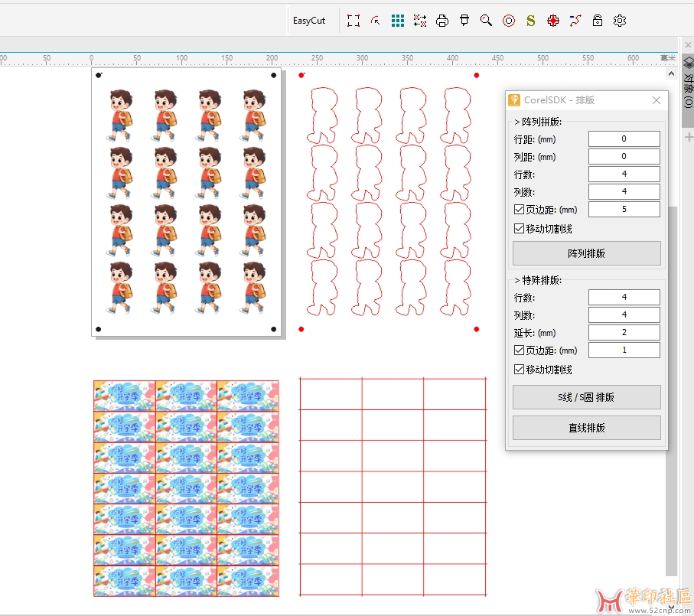Toggle 移动切割线 checkbox in 阵列拼版 section
The width and height of the screenshot is (694, 616).
click(520, 228)
